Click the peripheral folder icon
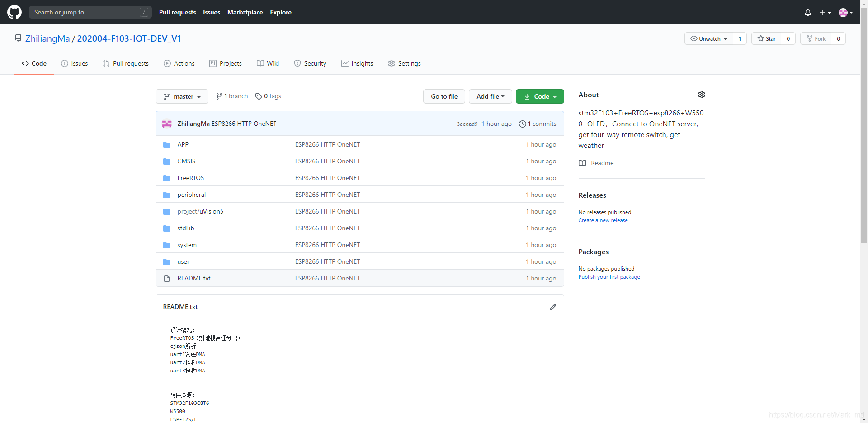Screen dimensions: 868x423 pyautogui.click(x=167, y=195)
